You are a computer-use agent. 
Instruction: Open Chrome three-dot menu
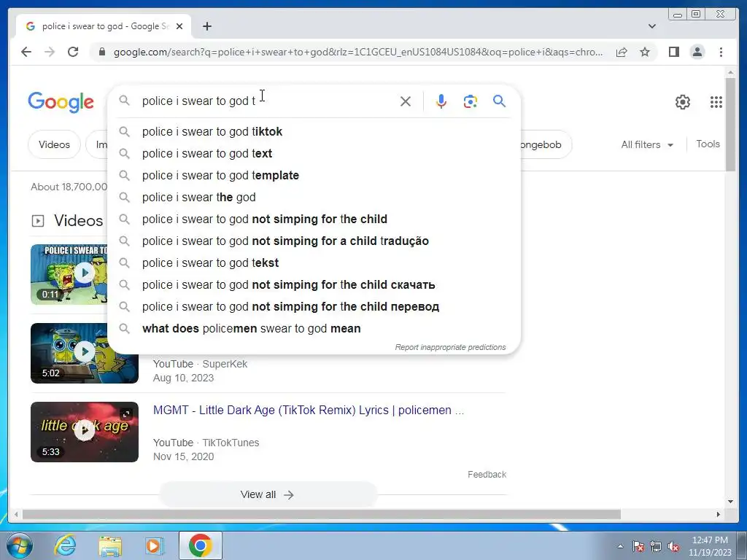tap(721, 52)
